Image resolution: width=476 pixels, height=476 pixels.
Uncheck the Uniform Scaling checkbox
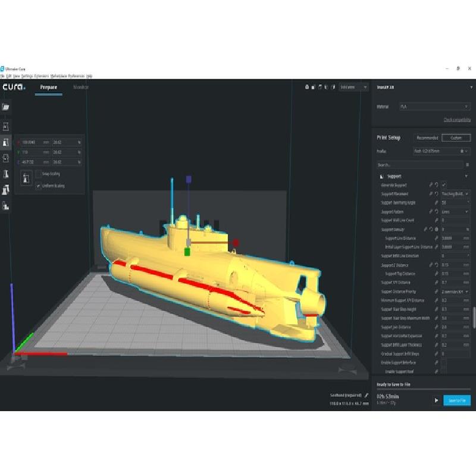(38, 186)
